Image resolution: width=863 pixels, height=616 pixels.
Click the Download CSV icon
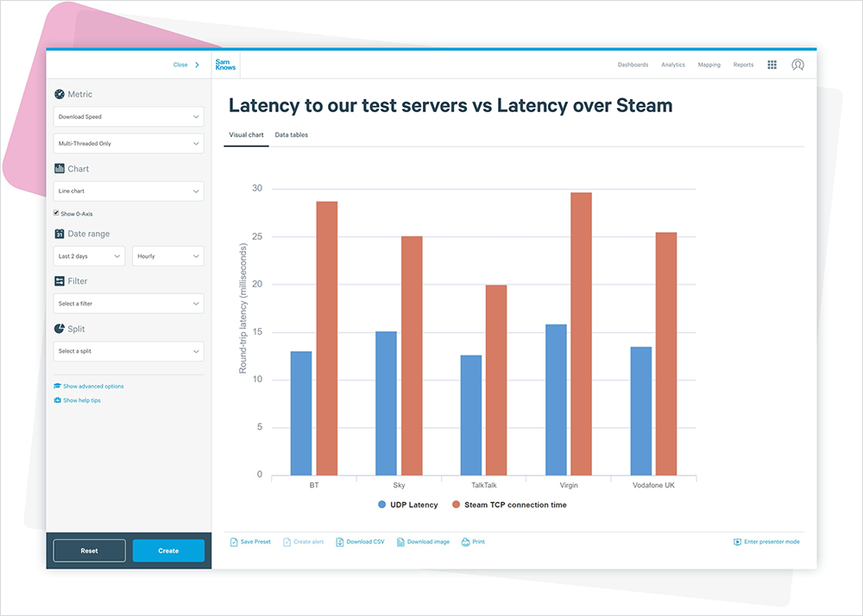[x=340, y=542]
